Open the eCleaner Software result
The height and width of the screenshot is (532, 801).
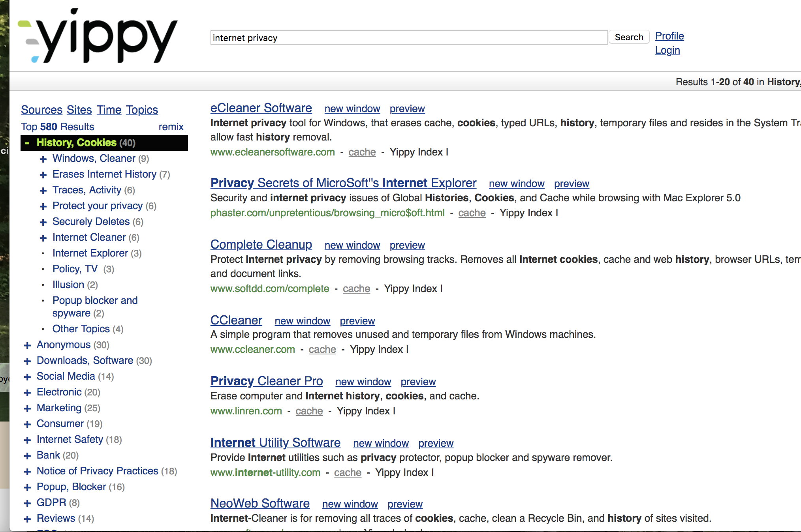point(261,108)
